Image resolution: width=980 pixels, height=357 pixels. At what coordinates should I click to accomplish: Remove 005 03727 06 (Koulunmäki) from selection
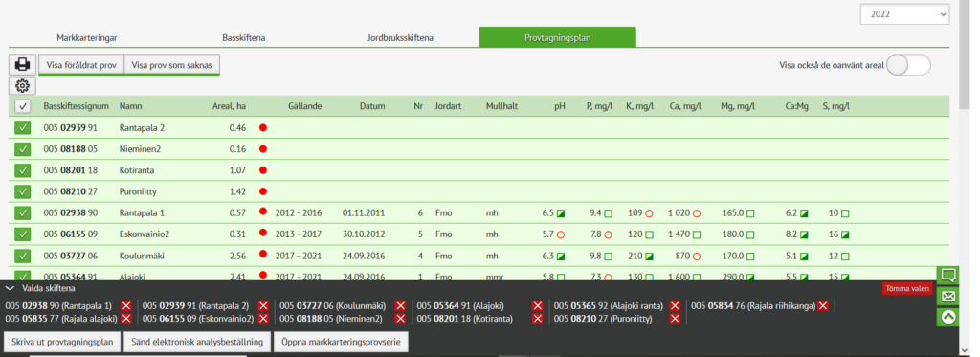(x=400, y=305)
